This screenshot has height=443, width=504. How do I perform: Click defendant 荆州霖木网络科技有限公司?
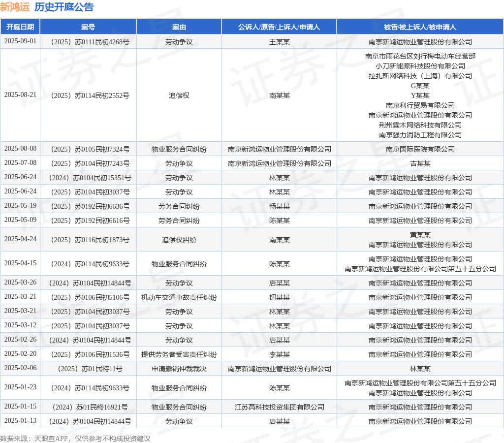click(420, 125)
